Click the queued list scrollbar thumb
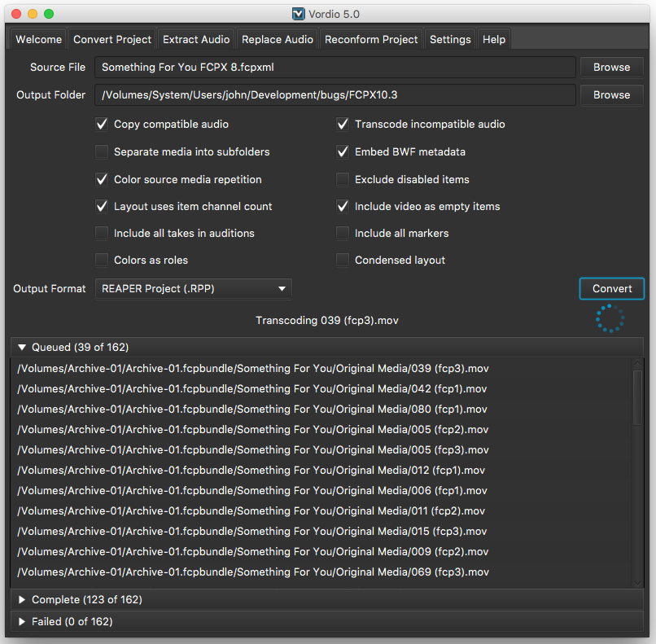The image size is (656, 644). [x=637, y=397]
